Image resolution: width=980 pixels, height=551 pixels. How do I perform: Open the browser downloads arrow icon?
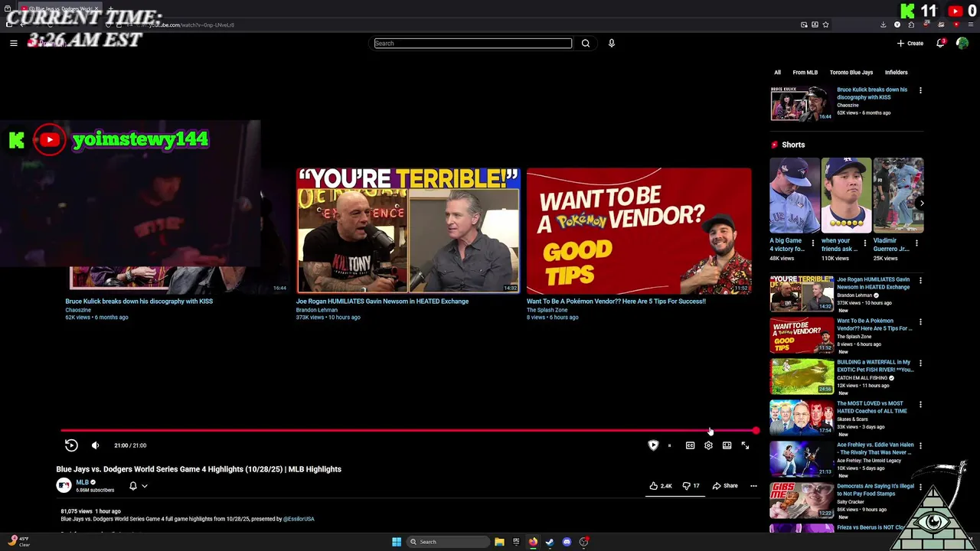pyautogui.click(x=883, y=24)
